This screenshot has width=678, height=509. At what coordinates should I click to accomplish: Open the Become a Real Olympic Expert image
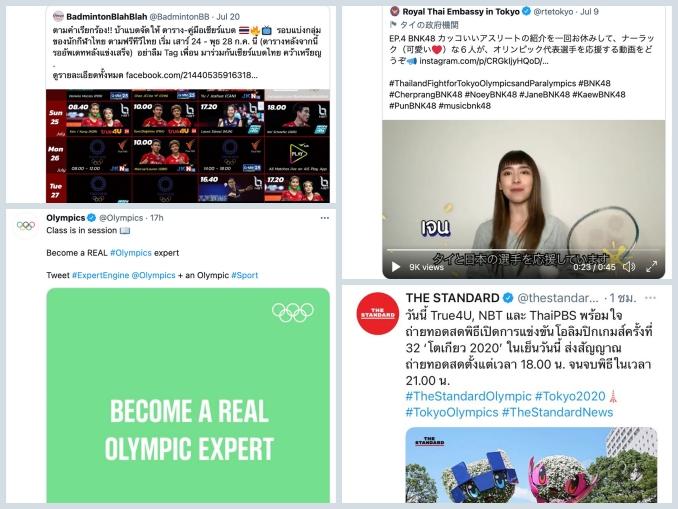188,395
